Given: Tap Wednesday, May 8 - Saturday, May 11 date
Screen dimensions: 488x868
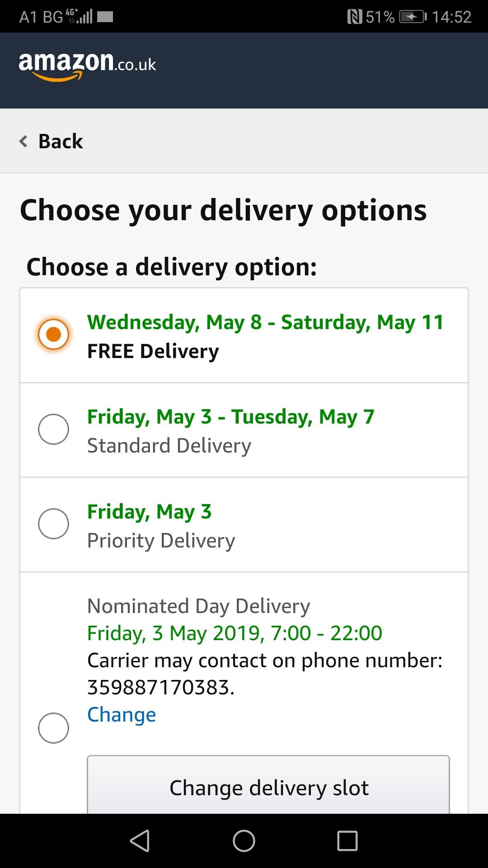Looking at the screenshot, I should pyautogui.click(x=265, y=322).
